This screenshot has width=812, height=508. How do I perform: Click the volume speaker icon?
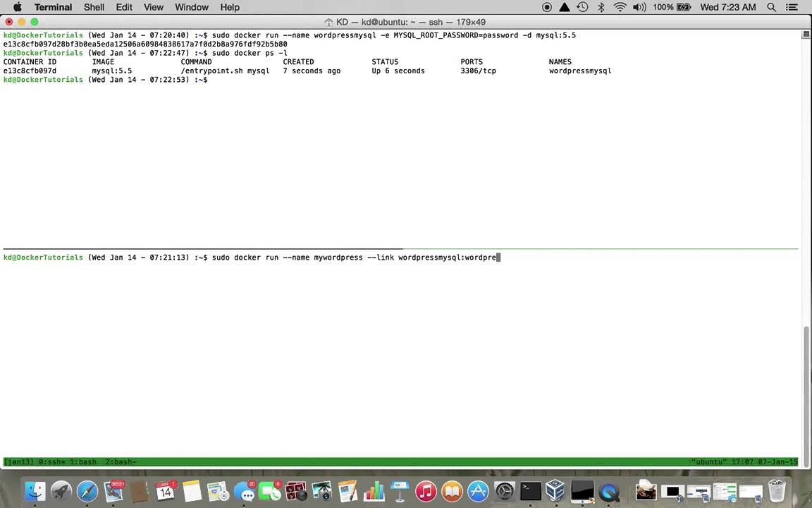tap(639, 7)
